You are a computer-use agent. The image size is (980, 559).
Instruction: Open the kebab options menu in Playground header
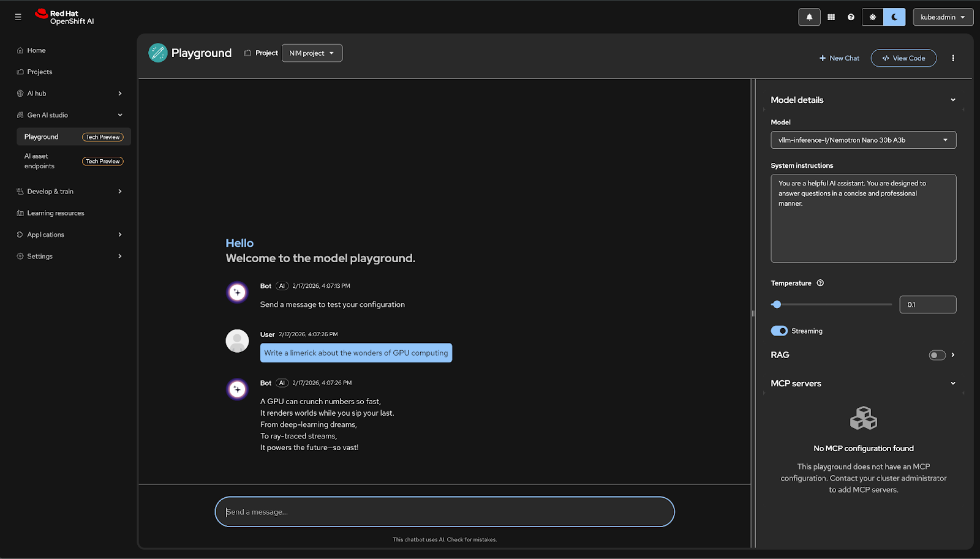coord(953,58)
